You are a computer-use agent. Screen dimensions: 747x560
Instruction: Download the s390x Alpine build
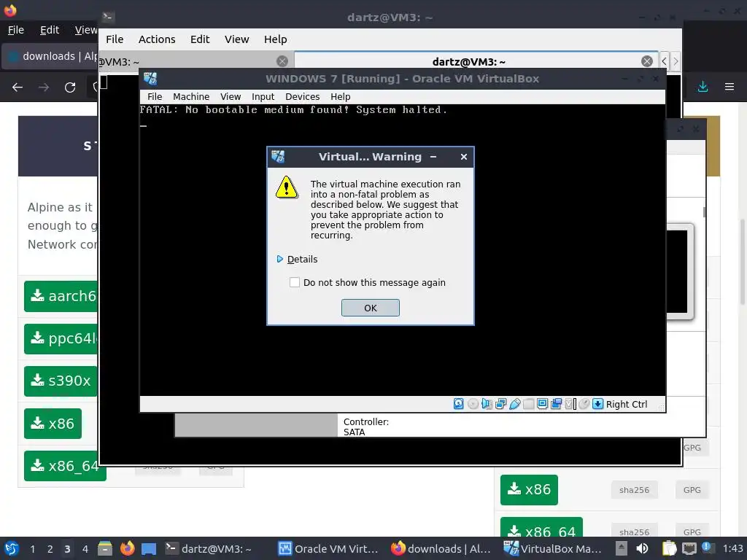(x=61, y=381)
